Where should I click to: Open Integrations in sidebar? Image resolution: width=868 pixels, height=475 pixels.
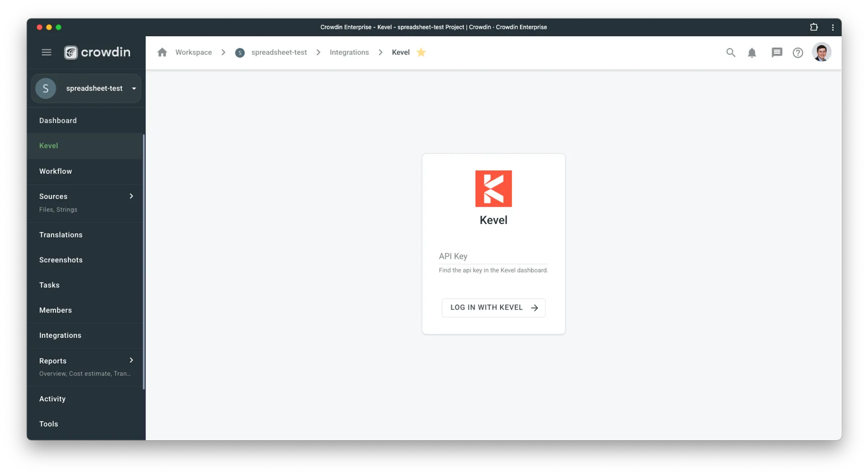(85, 336)
